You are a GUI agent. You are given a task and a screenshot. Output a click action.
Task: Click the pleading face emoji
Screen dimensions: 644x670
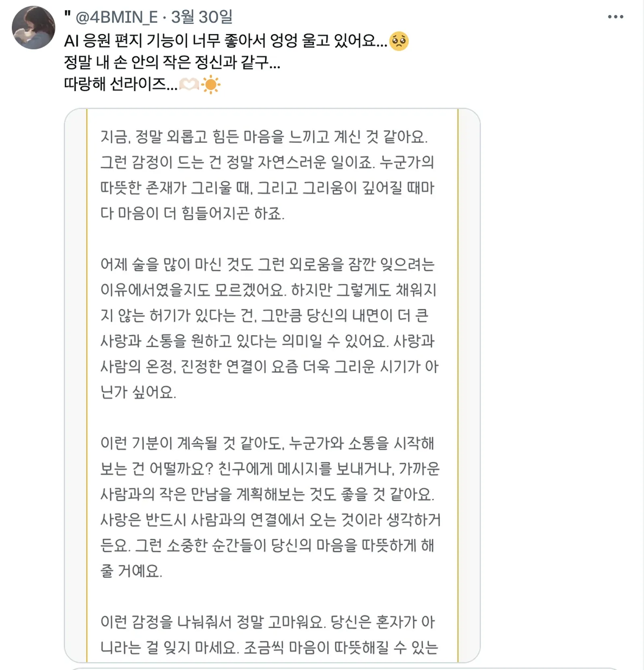[399, 41]
